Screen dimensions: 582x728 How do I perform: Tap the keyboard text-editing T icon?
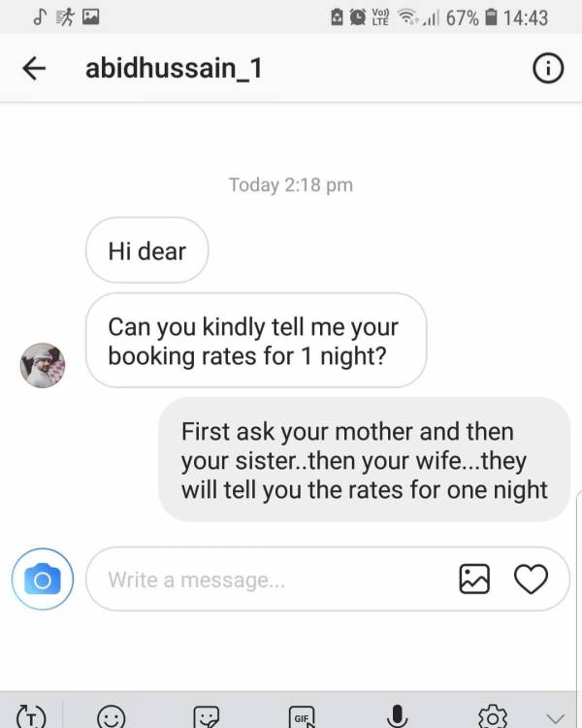point(31,717)
